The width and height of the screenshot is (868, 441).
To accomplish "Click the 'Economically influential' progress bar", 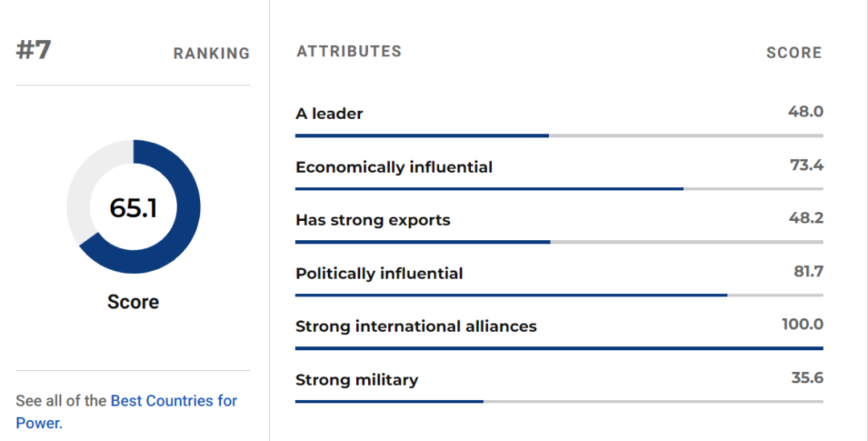I will click(559, 189).
